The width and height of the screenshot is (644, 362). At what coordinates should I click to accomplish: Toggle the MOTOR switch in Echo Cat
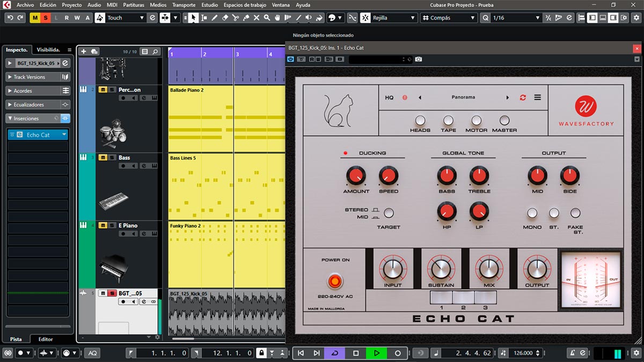pos(477,121)
